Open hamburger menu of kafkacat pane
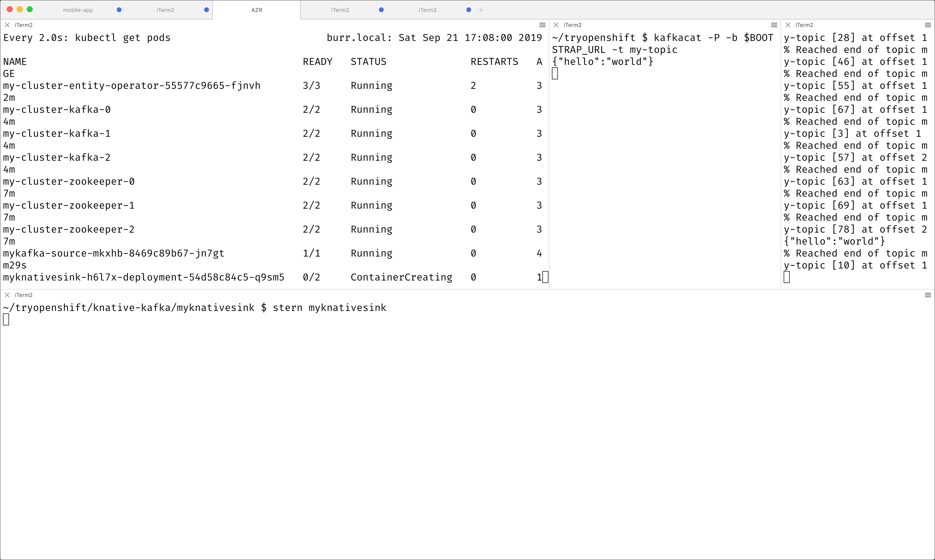This screenshot has height=560, width=935. [774, 25]
